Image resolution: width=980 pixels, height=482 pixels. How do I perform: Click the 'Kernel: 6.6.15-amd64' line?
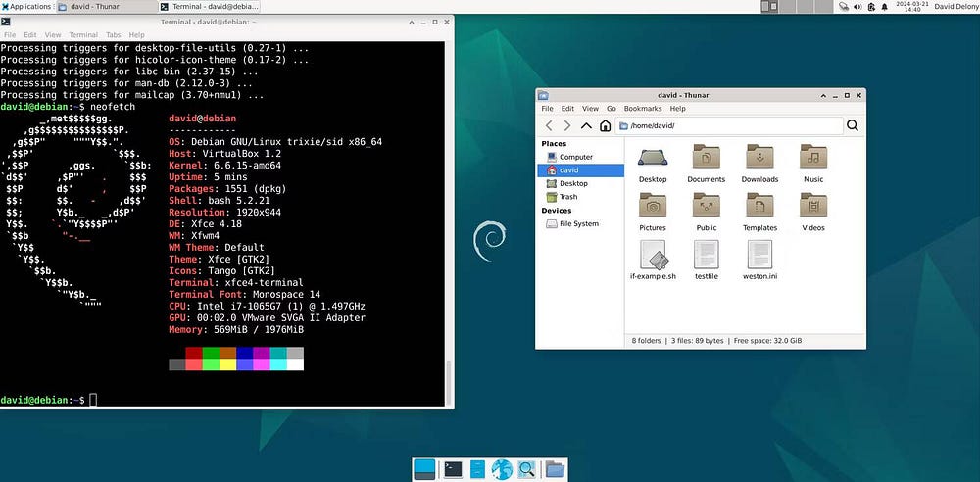coord(225,166)
